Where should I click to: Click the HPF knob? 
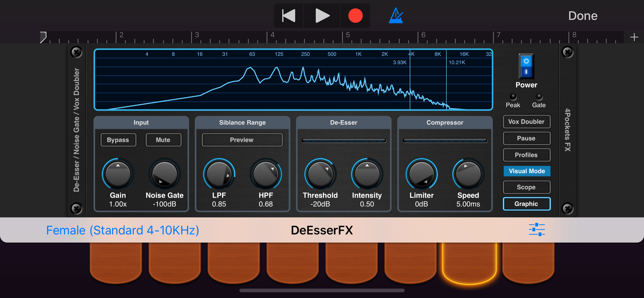coord(266,174)
